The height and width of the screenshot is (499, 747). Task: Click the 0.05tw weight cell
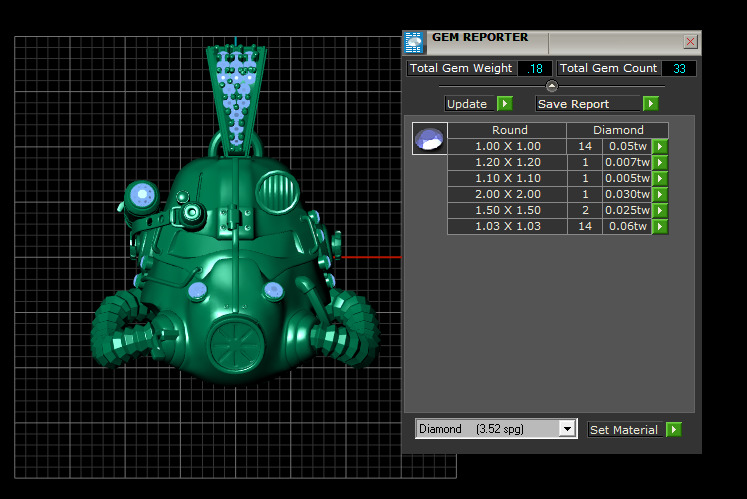tap(627, 146)
